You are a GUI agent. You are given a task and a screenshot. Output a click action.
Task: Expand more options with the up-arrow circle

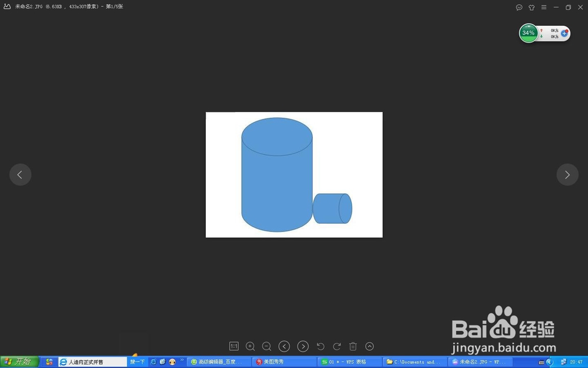369,346
